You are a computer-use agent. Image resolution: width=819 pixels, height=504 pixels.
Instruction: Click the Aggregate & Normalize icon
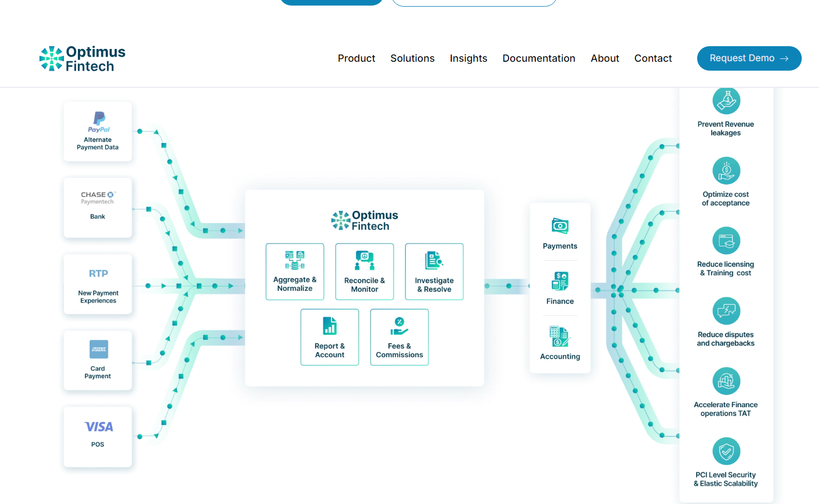(295, 260)
